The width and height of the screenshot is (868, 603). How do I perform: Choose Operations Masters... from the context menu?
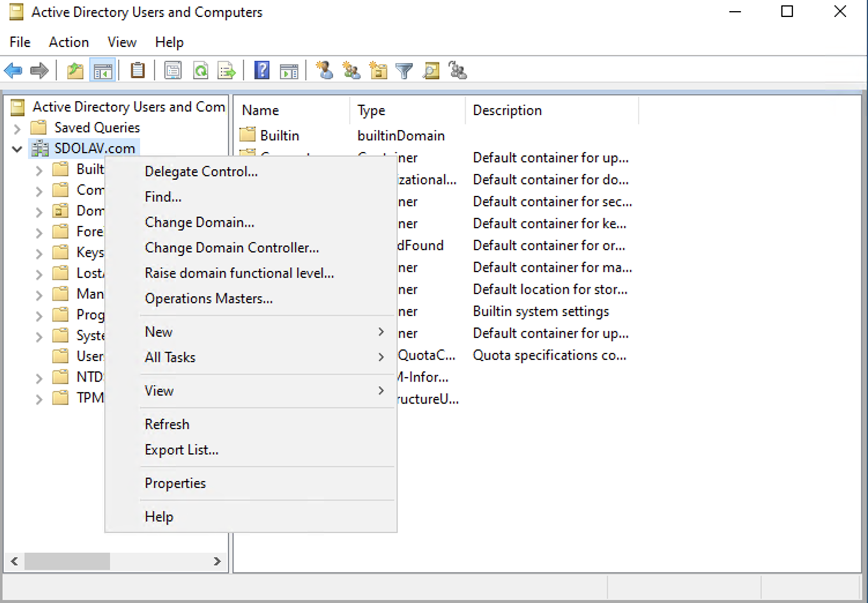[251, 299]
